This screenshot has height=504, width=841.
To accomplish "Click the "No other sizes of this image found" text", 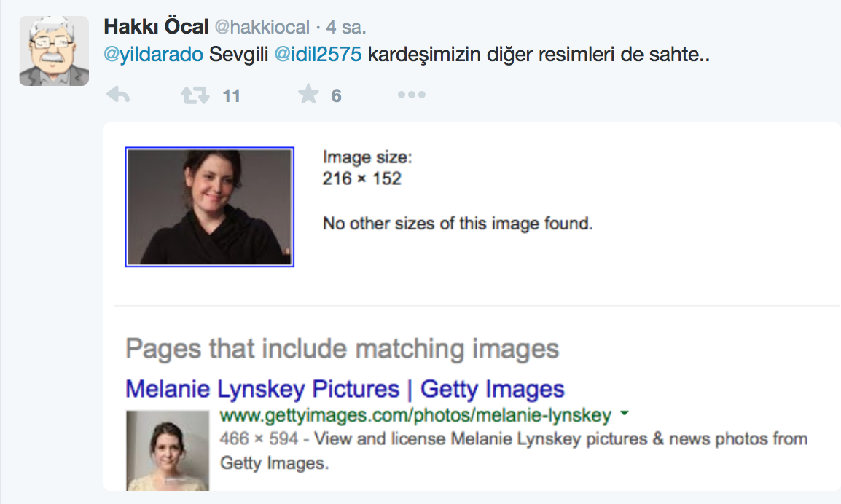I will (x=458, y=223).
